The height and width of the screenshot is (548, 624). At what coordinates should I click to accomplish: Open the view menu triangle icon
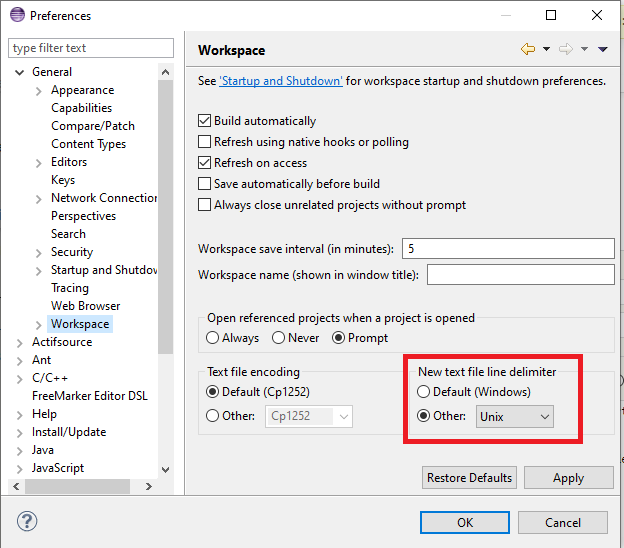pos(602,49)
